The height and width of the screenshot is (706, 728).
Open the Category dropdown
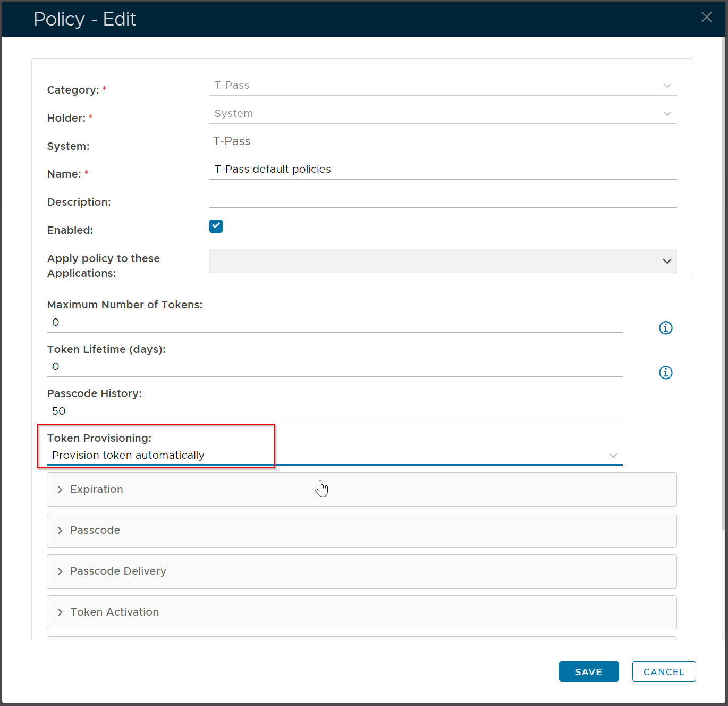tap(443, 86)
